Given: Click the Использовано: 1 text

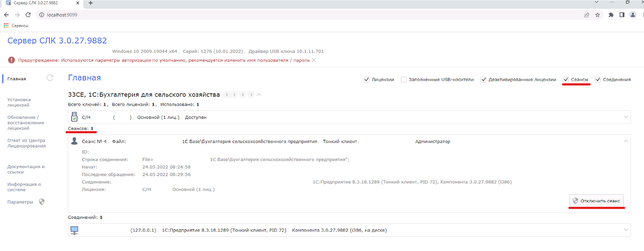Looking at the screenshot, I should click(x=180, y=104).
